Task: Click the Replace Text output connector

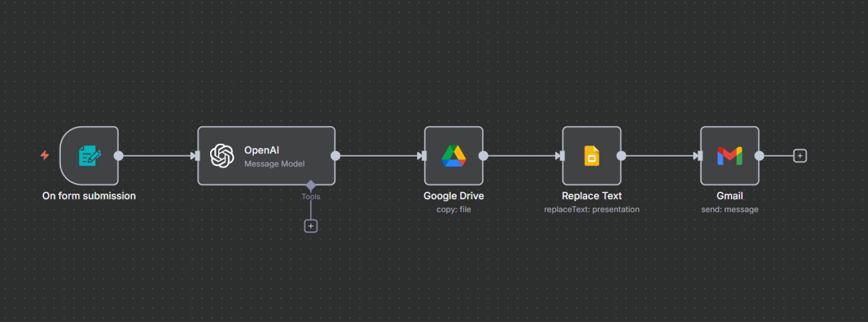Action: [x=621, y=156]
